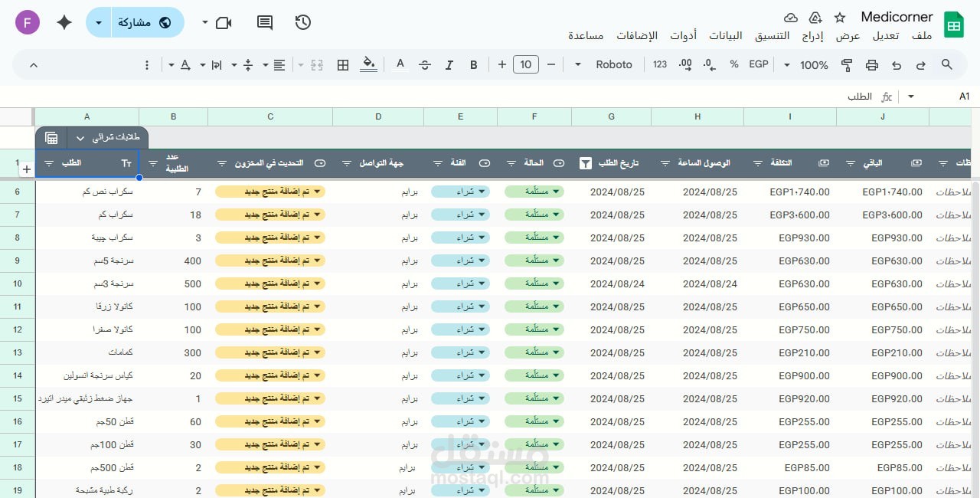Open search using the magnifier icon
The height and width of the screenshot is (498, 980).
(x=948, y=64)
